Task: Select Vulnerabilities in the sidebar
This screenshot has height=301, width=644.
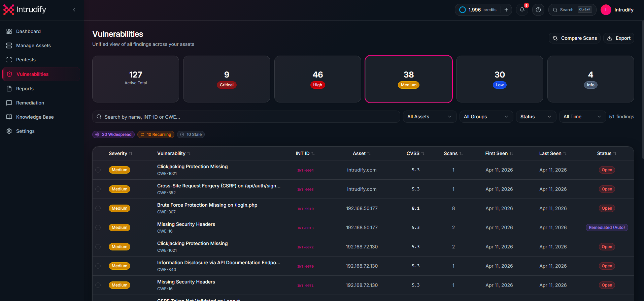Action: 41,74
